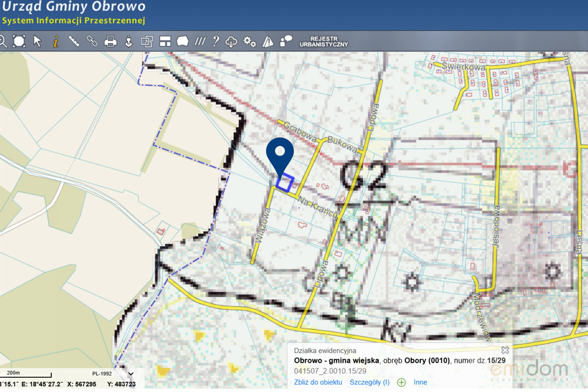Viewport: 588px width, 392px height.
Task: Activate the orange info identify tool
Action: click(56, 41)
